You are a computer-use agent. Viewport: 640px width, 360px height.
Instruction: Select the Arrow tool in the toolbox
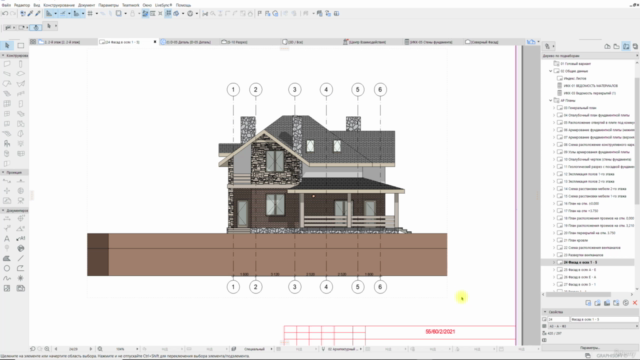tap(7, 45)
